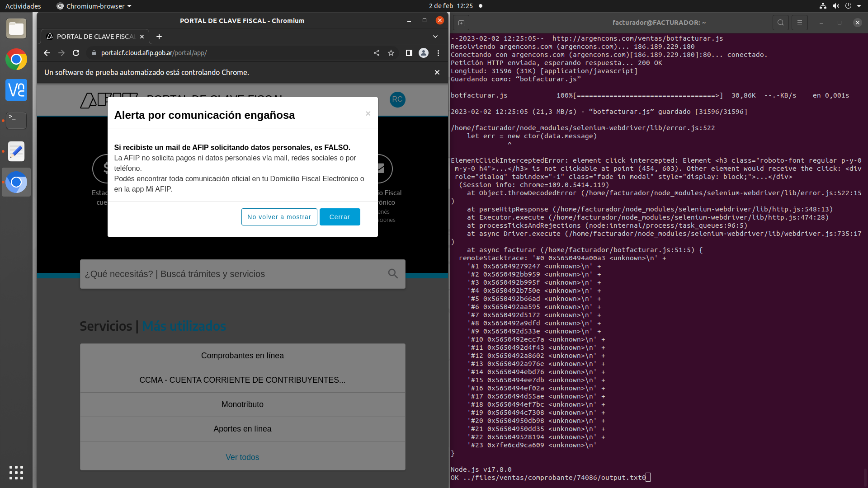Open Monotributo service

click(x=242, y=404)
